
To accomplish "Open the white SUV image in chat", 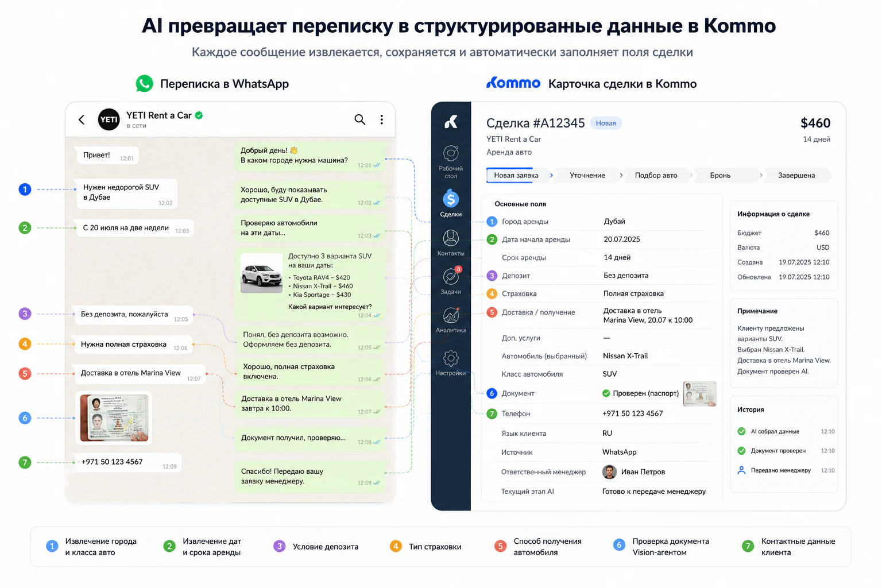I will point(262,273).
